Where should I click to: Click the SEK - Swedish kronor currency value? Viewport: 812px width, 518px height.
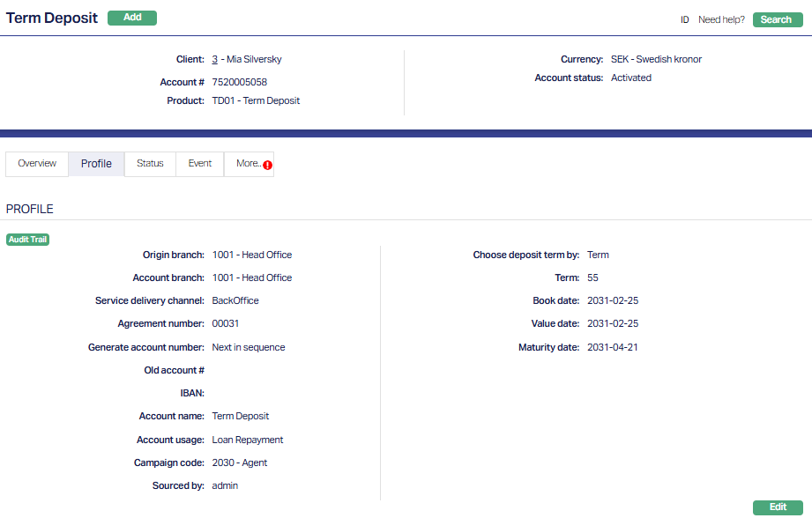pyautogui.click(x=656, y=59)
